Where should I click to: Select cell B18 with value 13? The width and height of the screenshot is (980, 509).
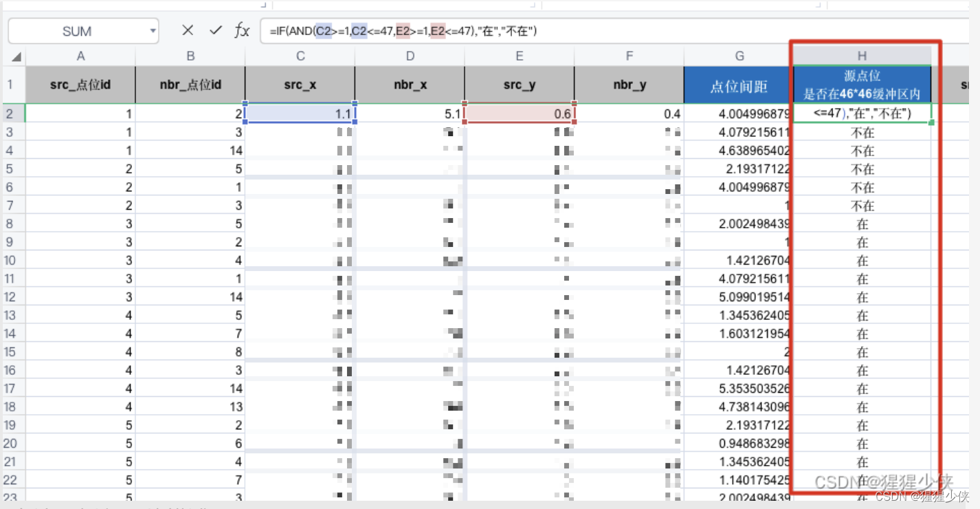point(190,407)
